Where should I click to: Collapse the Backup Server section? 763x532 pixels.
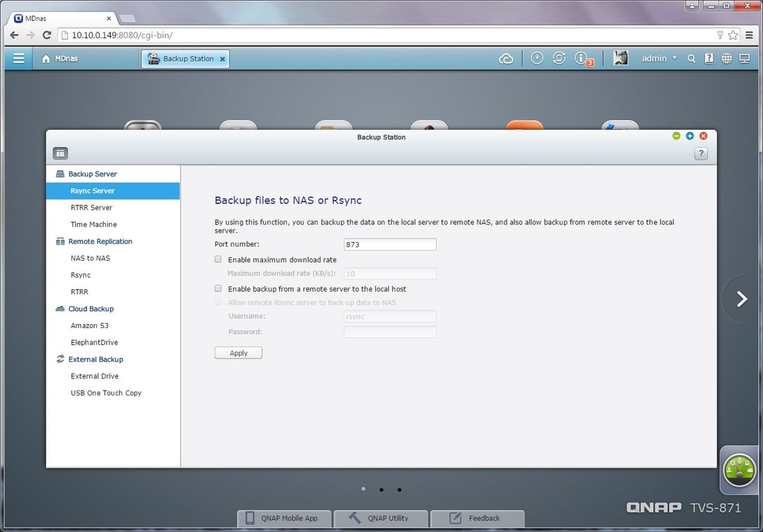point(93,174)
